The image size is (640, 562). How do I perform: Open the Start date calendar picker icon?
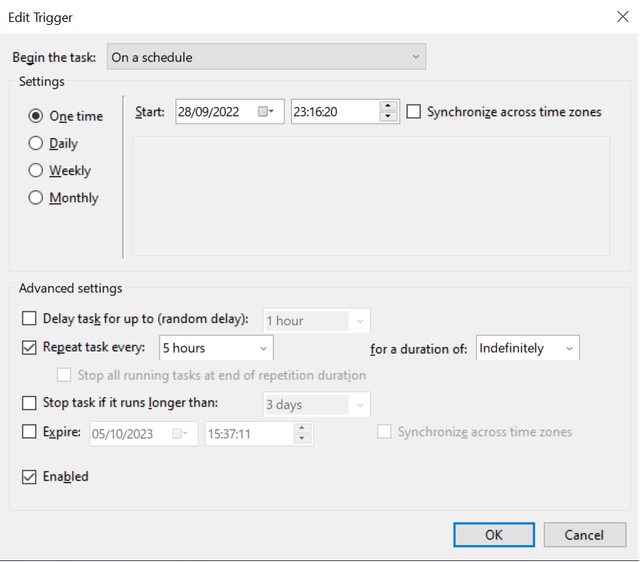click(266, 111)
